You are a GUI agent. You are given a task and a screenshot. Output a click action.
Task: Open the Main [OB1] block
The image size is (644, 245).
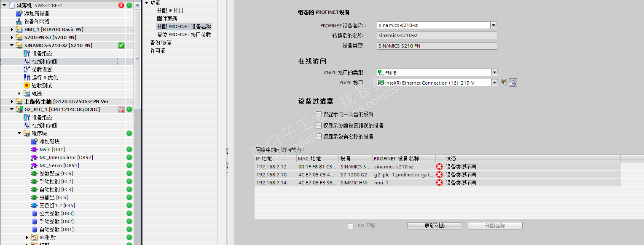[52, 149]
